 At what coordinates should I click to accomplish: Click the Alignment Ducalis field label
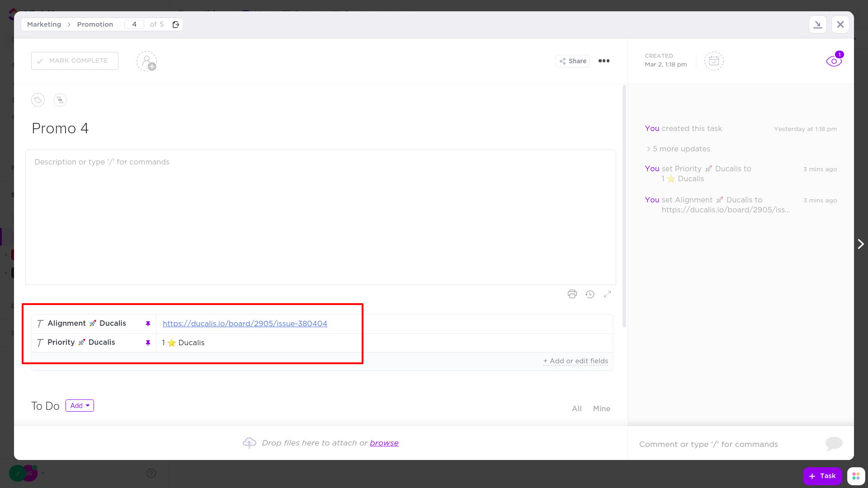click(87, 324)
